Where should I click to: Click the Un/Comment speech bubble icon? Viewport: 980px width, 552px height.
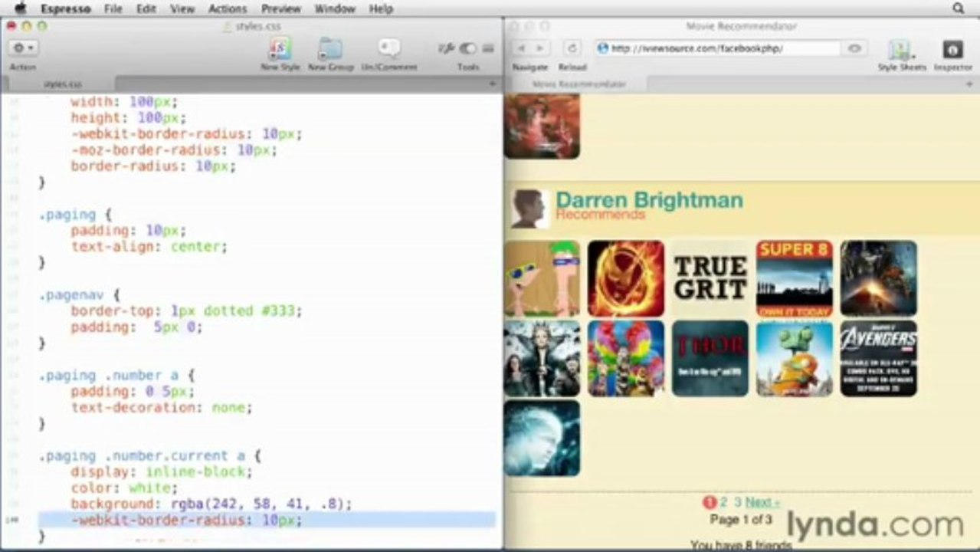pos(389,48)
